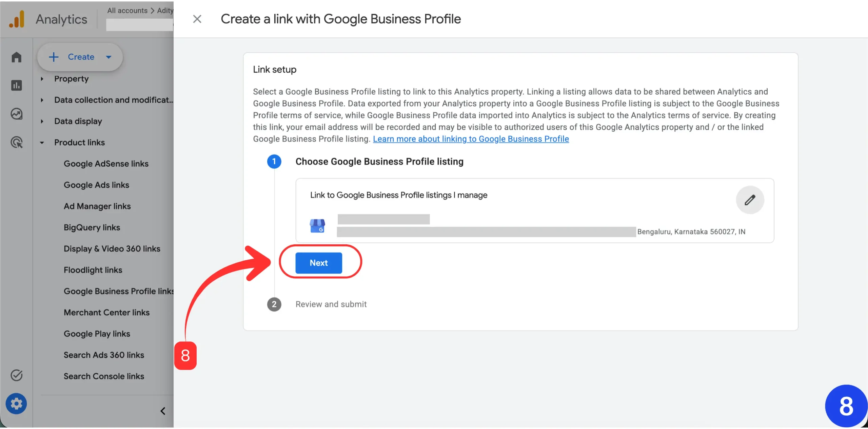868x429 pixels.
Task: Click the Link setup heading
Action: pyautogui.click(x=275, y=70)
